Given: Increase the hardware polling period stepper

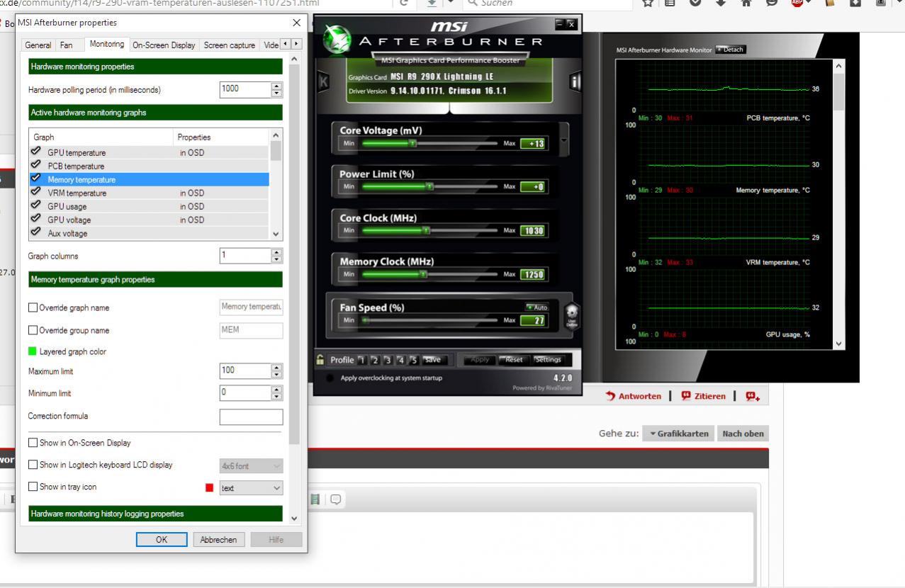Looking at the screenshot, I should pos(276,86).
